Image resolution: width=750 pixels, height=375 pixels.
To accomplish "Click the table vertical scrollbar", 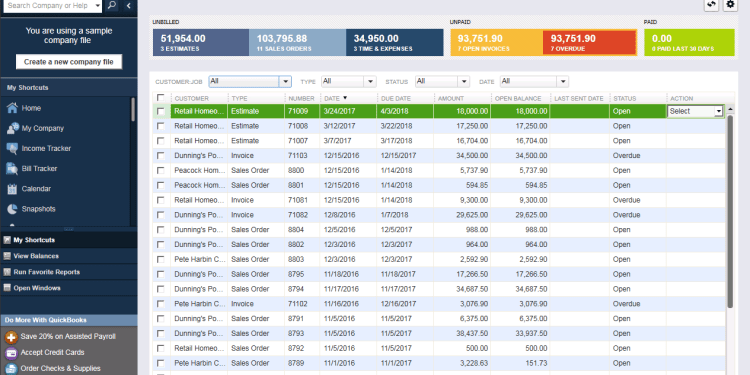I will tap(730, 212).
